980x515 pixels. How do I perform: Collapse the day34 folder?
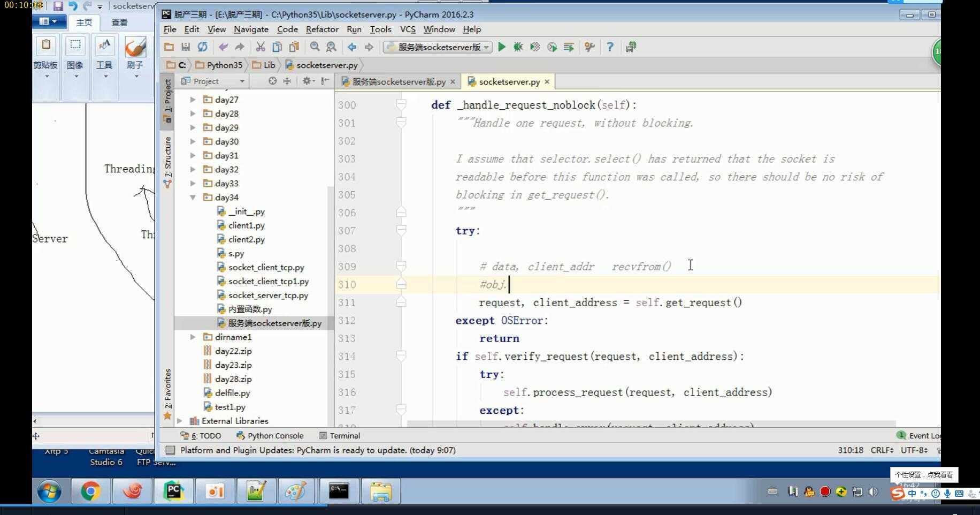[x=193, y=197]
